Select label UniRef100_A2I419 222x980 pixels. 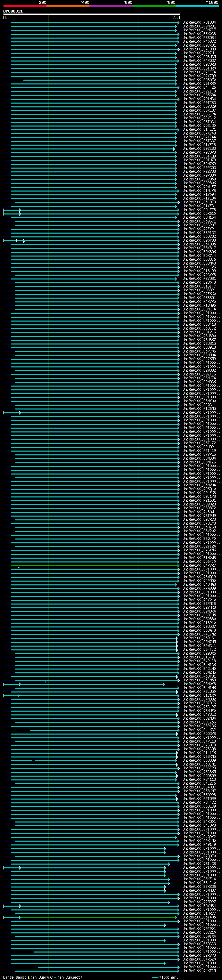pyautogui.click(x=199, y=451)
